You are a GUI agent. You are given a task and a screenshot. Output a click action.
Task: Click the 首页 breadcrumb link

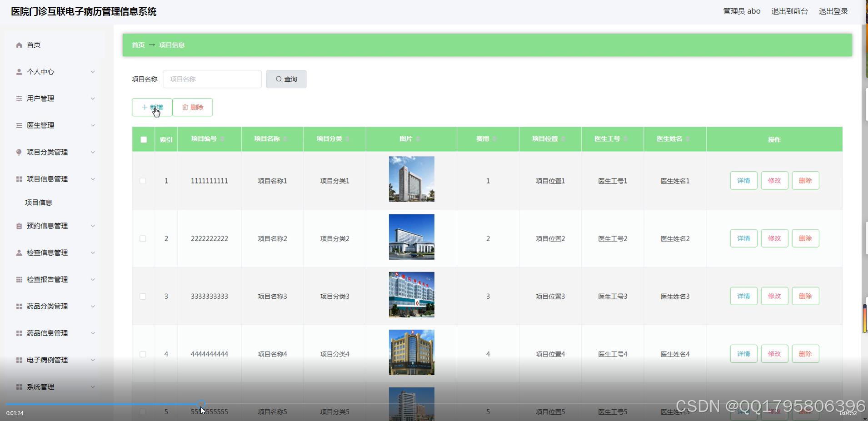[x=138, y=45]
